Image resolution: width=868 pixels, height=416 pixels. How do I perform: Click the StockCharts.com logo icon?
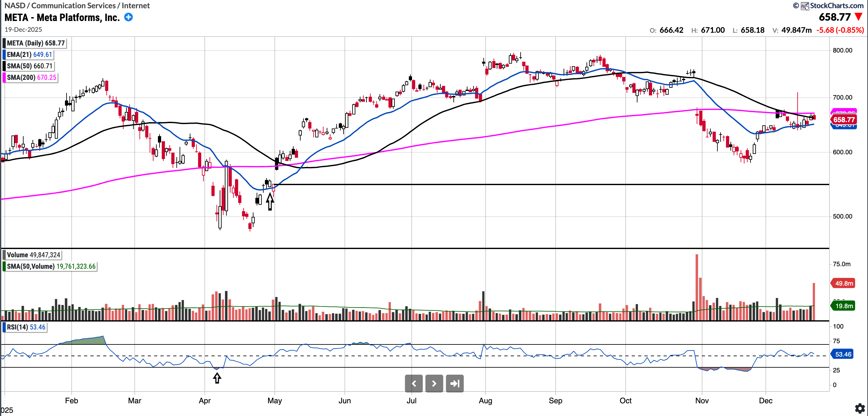[x=805, y=6]
